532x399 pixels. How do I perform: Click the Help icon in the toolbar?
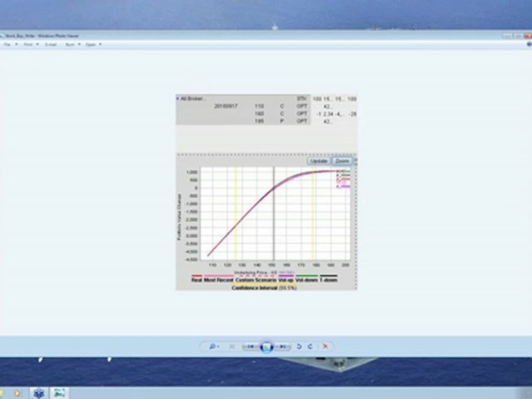coord(529,44)
